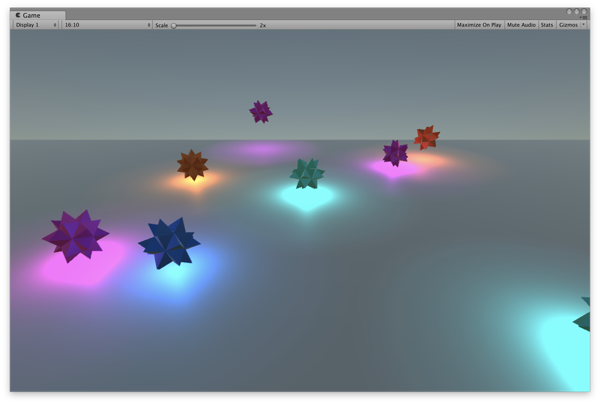Toggle the Mute Audio button

pyautogui.click(x=520, y=25)
